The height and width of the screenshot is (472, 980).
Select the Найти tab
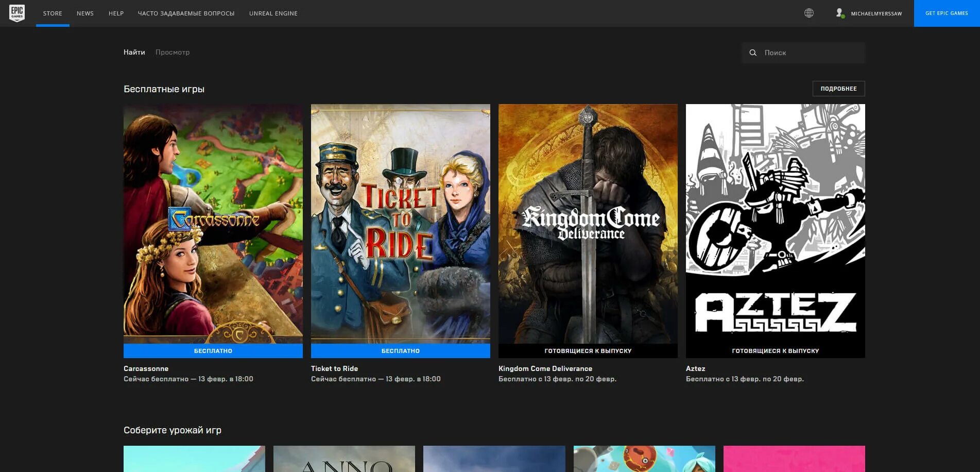134,52
